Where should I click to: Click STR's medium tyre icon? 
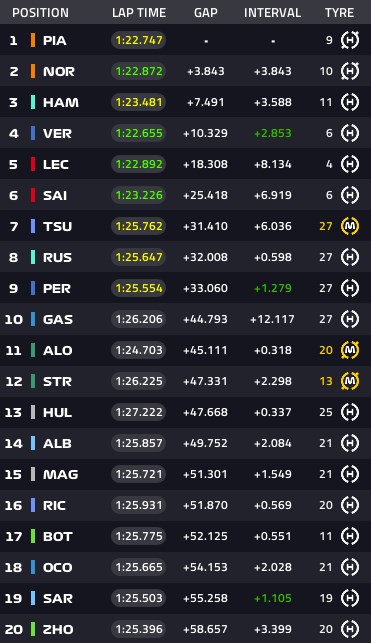coord(350,381)
